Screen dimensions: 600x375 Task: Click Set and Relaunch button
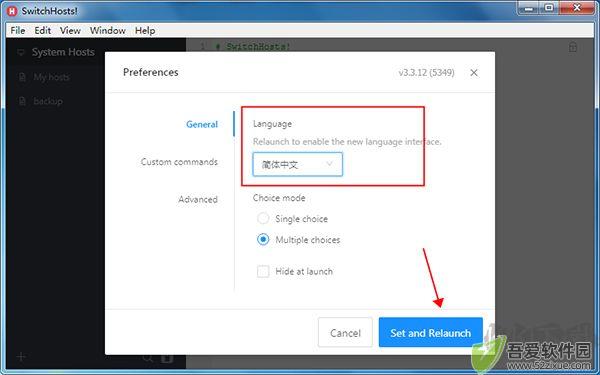[430, 333]
